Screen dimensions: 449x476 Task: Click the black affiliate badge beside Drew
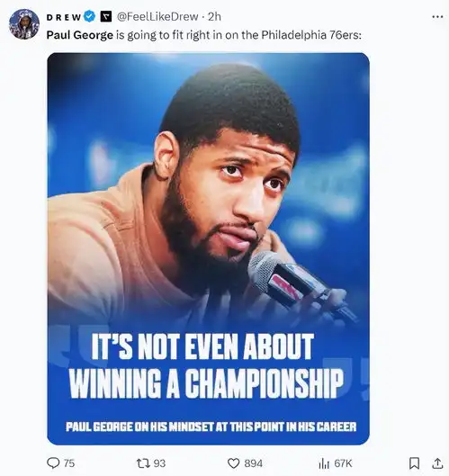click(x=106, y=17)
